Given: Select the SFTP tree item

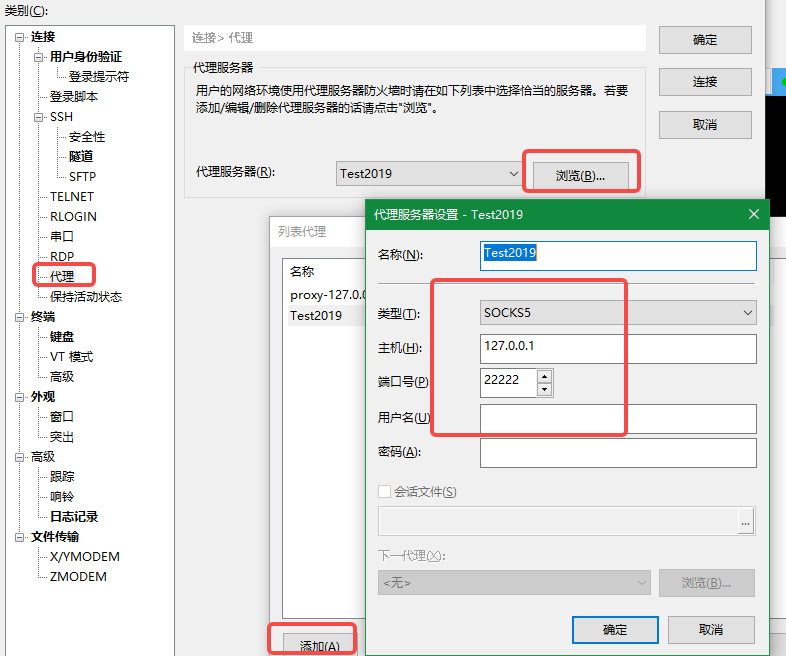Looking at the screenshot, I should [82, 176].
